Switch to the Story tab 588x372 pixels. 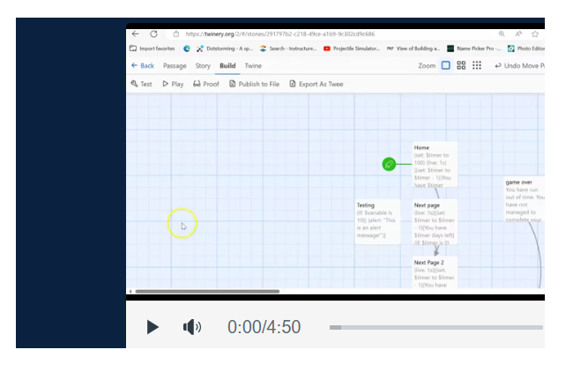click(x=203, y=65)
